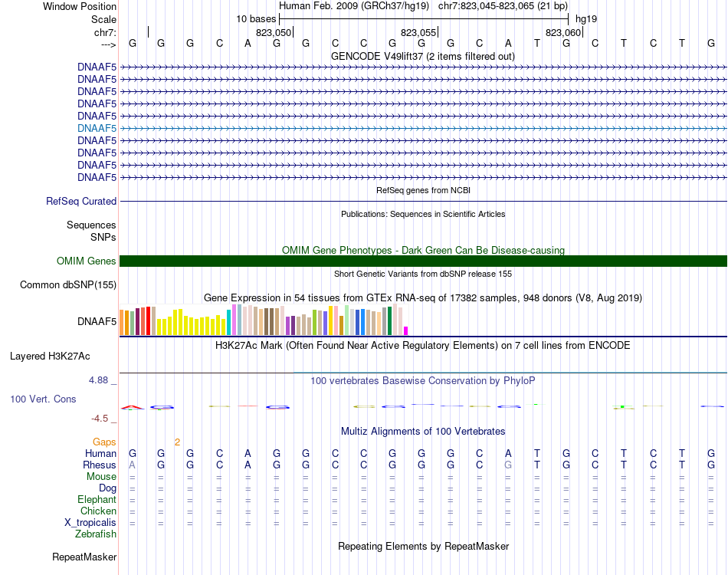The width and height of the screenshot is (728, 575).
Task: Click the red A conservation logo in PhyloP track
Action: coord(133,408)
